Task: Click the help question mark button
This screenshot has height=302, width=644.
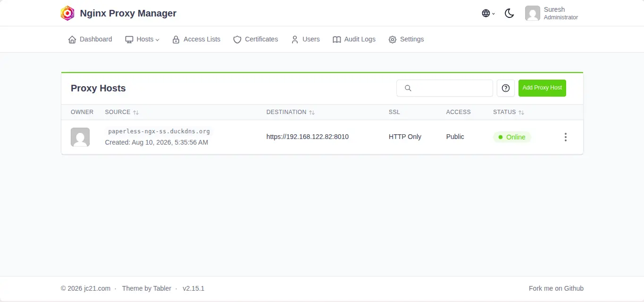Action: pos(506,88)
